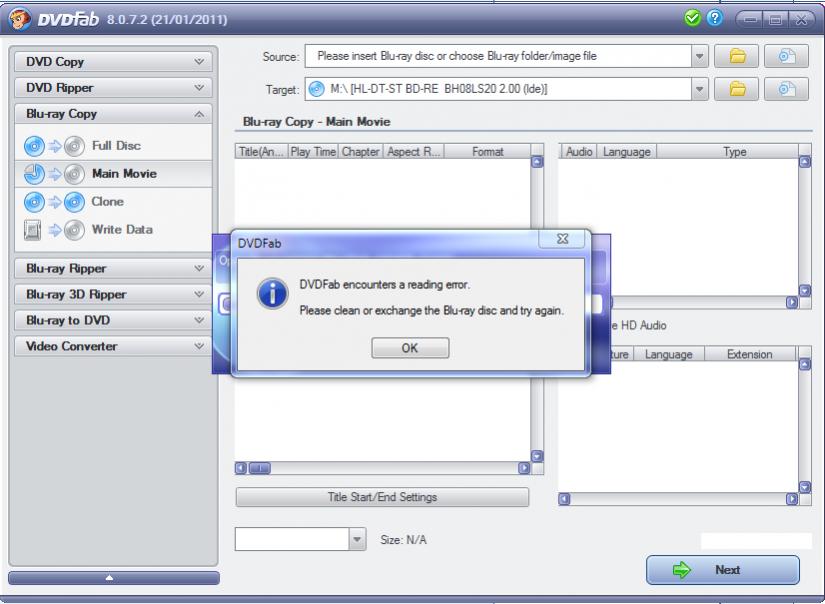Click the Full Disc source disc icon
The height and width of the screenshot is (604, 825).
tap(34, 146)
